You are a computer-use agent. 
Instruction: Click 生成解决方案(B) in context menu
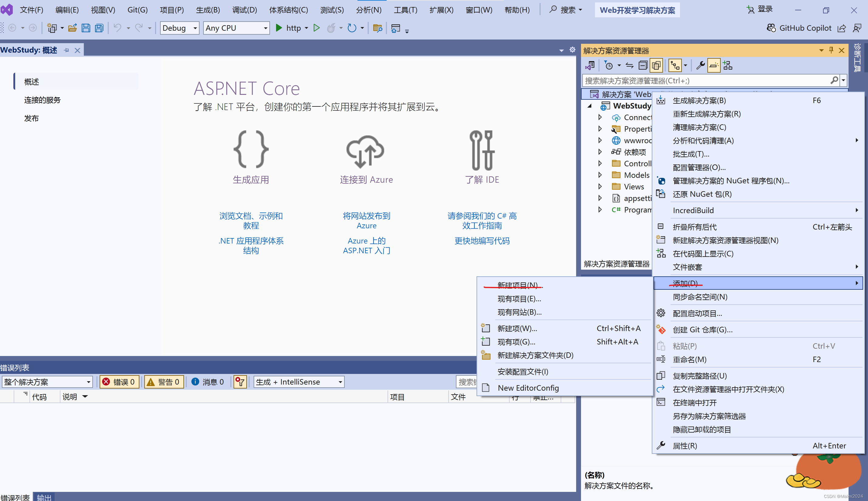point(758,101)
